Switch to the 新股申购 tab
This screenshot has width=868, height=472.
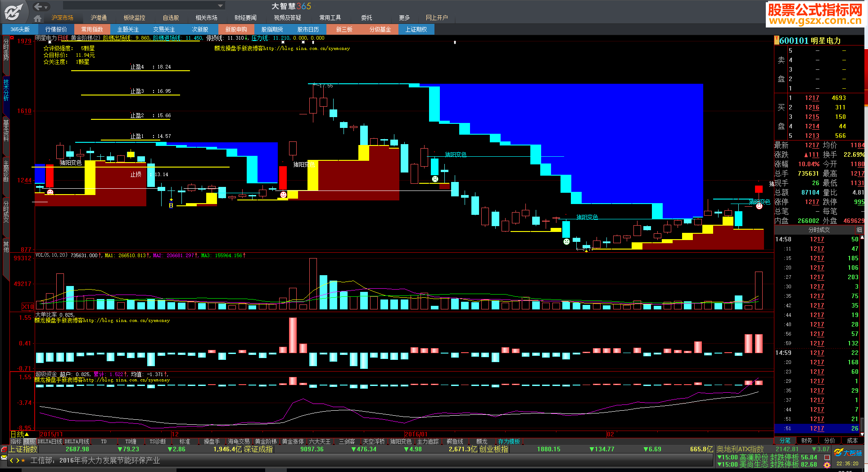[236, 29]
